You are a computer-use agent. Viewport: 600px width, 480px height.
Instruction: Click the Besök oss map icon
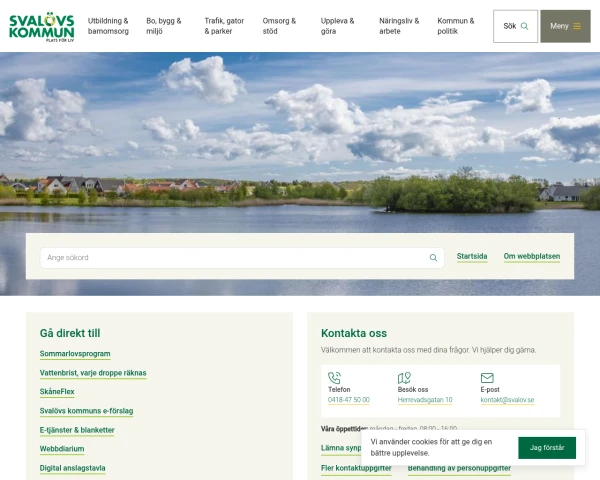(404, 378)
